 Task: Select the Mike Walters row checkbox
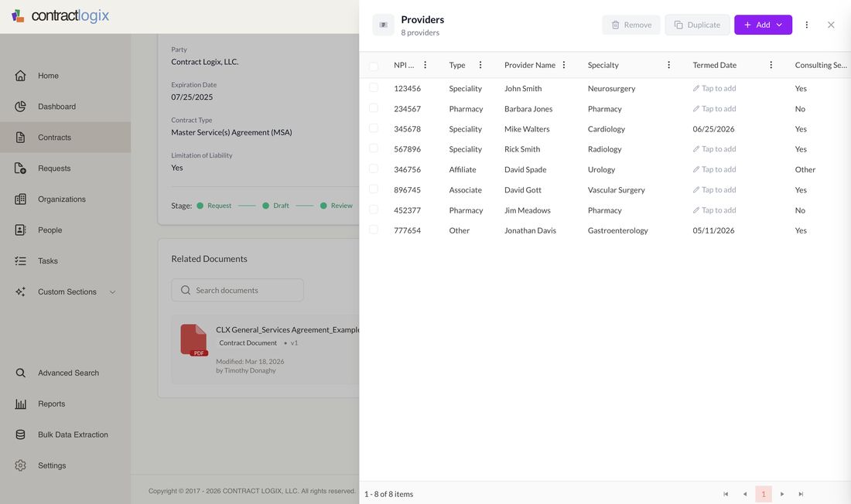tap(374, 128)
